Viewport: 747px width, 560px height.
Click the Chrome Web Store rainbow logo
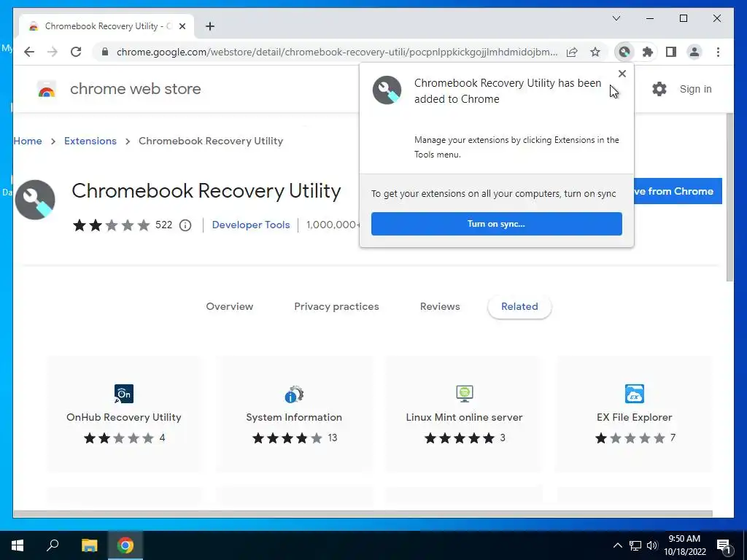pyautogui.click(x=47, y=89)
